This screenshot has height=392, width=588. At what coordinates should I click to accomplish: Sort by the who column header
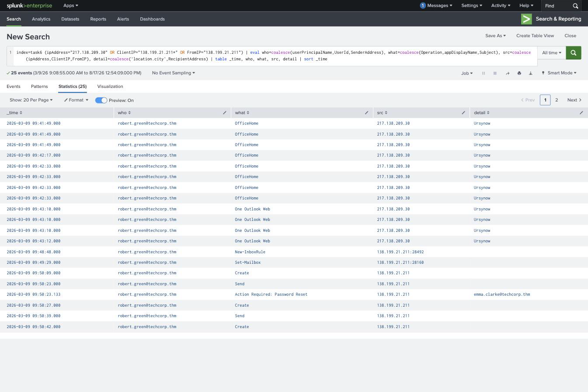click(124, 113)
